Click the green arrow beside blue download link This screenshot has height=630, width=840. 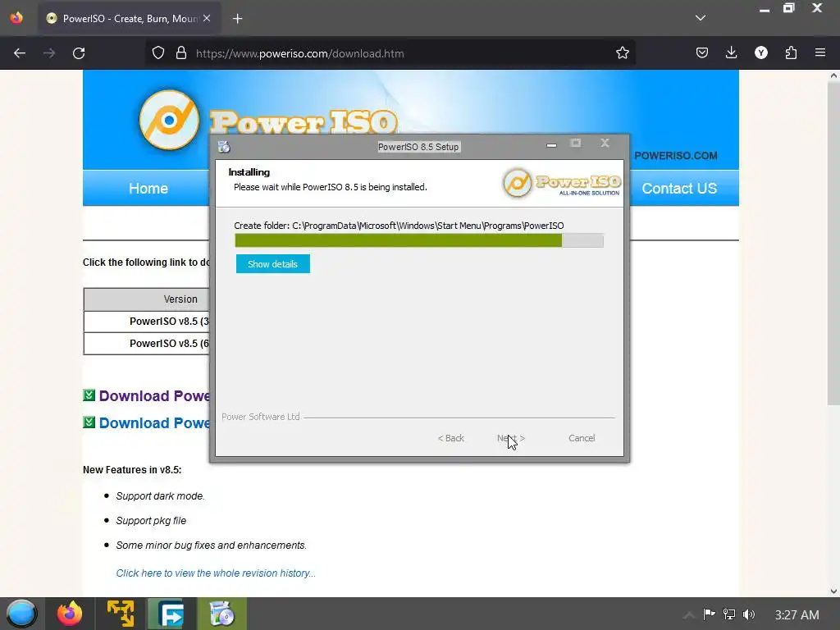click(89, 422)
